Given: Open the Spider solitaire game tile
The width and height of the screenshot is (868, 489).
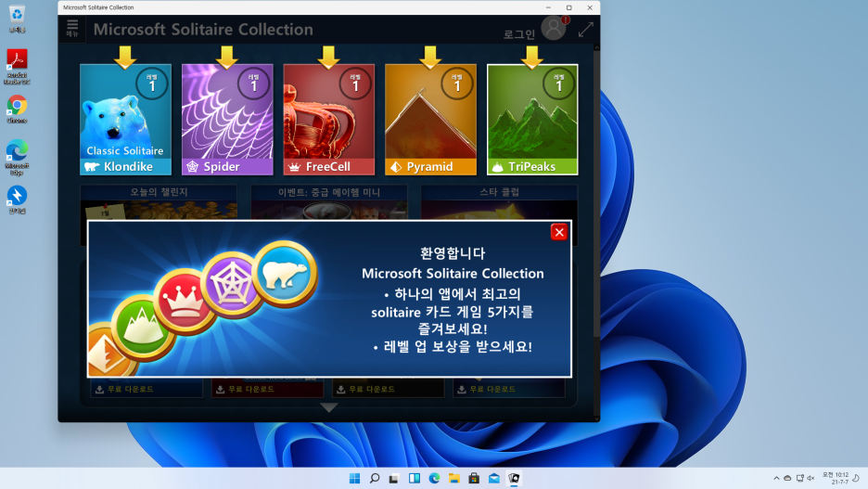Looking at the screenshot, I should (227, 120).
